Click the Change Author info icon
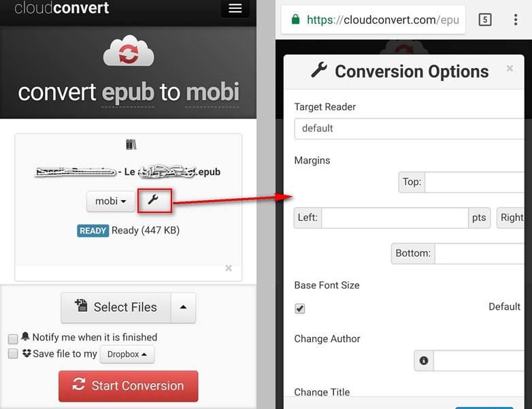Image resolution: width=532 pixels, height=409 pixels. click(424, 361)
